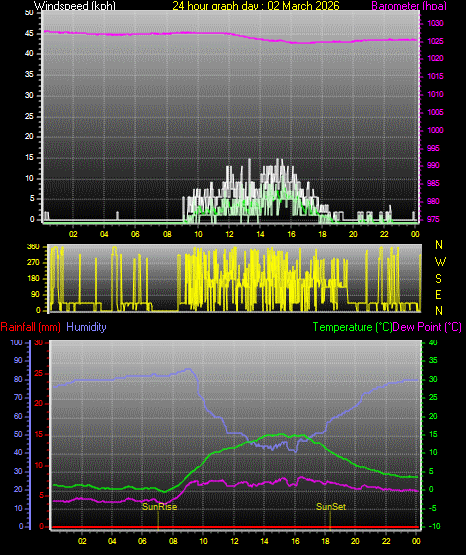
Task: Select the -5 temperature axis value
Action: [x=433, y=509]
